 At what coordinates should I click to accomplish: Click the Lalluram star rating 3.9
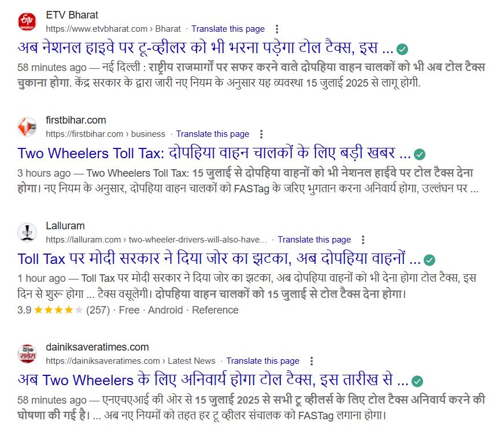pyautogui.click(x=50, y=310)
